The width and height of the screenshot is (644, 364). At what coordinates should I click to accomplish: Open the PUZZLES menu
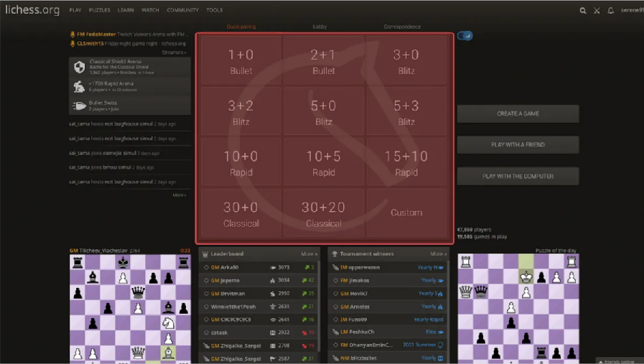tap(99, 11)
